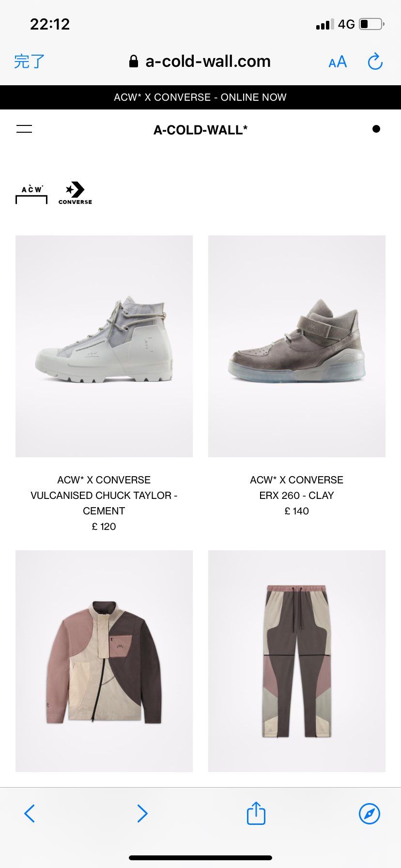
Task: Open the ERX 260 Clay sneaker image
Action: point(297,346)
